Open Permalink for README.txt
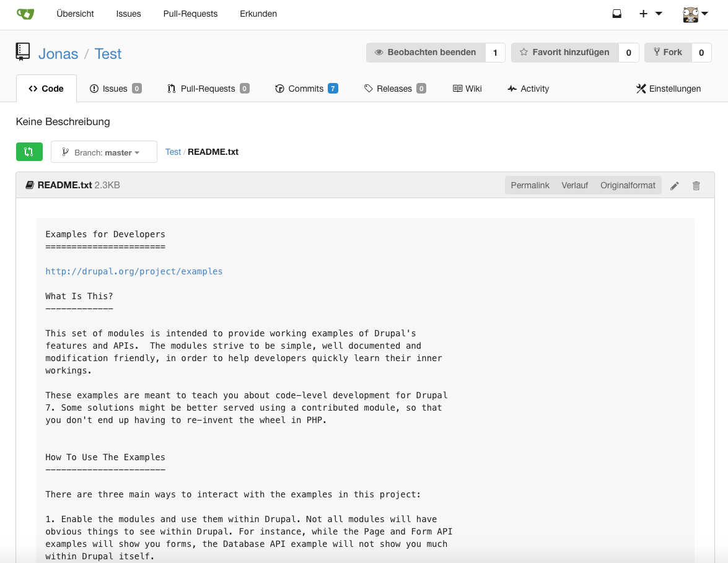This screenshot has height=563, width=728. [530, 185]
